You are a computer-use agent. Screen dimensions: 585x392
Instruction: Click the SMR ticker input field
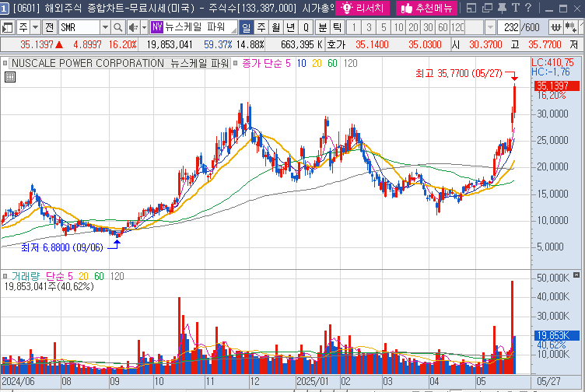click(x=79, y=27)
